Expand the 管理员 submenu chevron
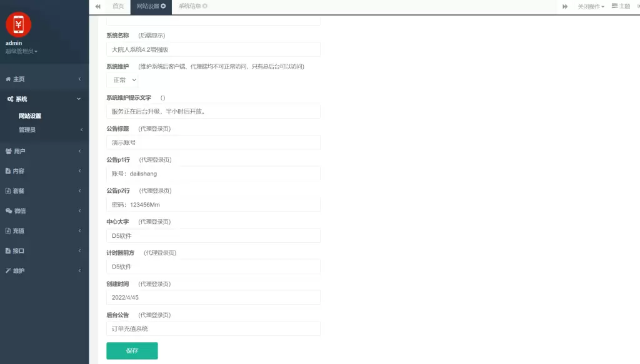The image size is (640, 364). [x=82, y=130]
